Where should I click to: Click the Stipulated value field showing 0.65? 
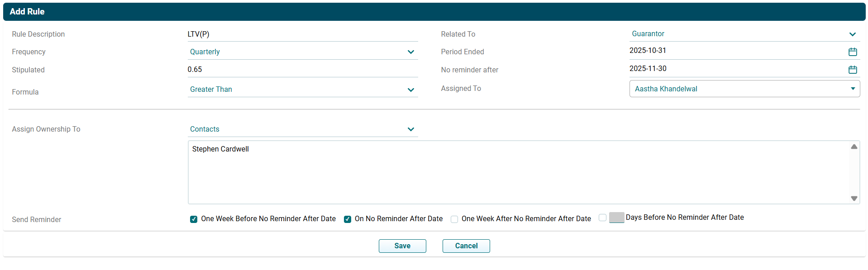(x=302, y=70)
